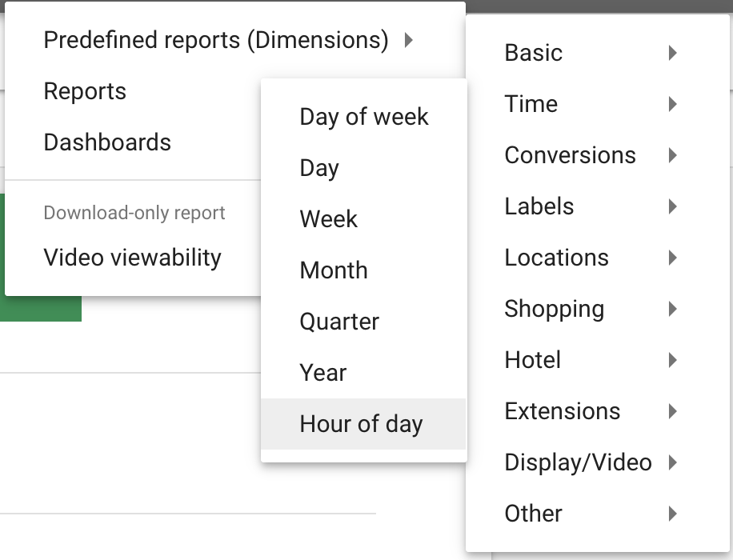Select Day of week report
The image size is (733, 560).
[363, 117]
